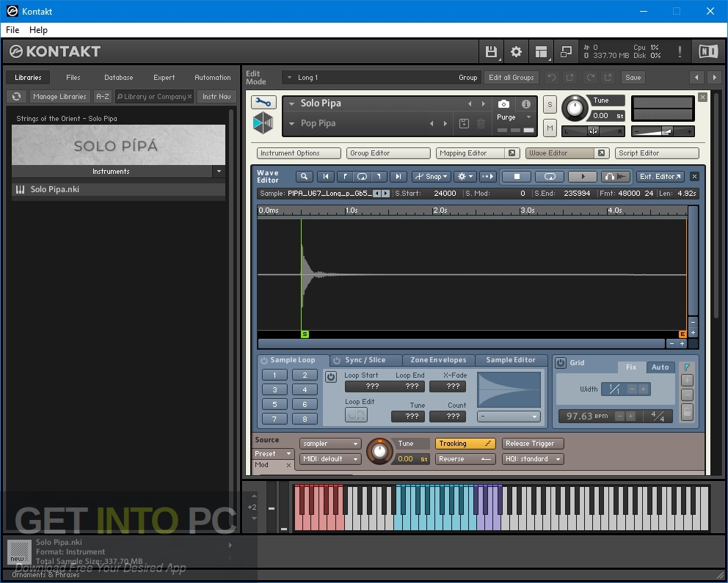Screen dimensions: 728x583
Task: Click the redo arrow in Edit Mode bar
Action: pyautogui.click(x=591, y=78)
